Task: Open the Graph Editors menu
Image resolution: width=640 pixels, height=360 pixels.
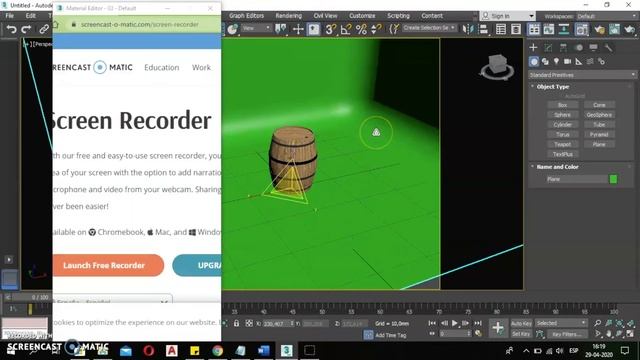Action: click(x=247, y=16)
